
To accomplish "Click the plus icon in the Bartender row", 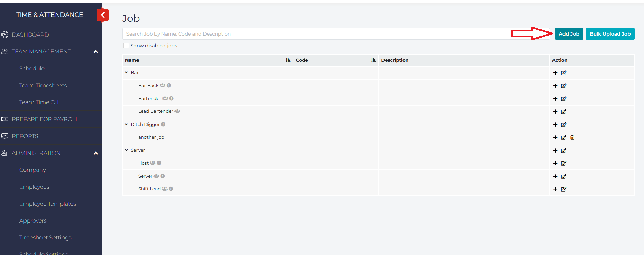I will tap(555, 99).
